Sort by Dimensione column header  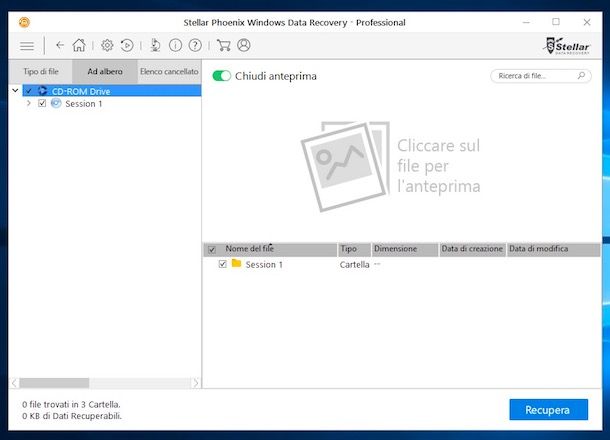[x=405, y=249]
